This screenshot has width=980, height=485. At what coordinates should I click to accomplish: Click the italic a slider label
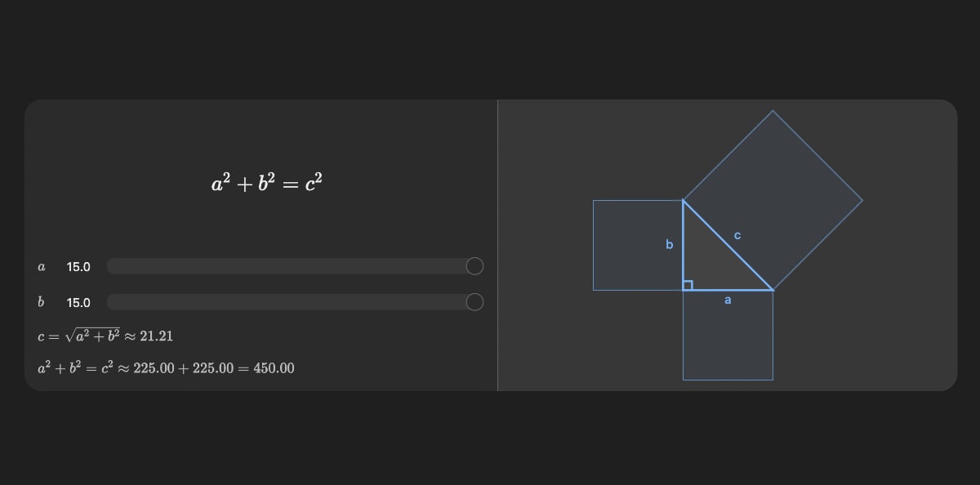pos(42,267)
